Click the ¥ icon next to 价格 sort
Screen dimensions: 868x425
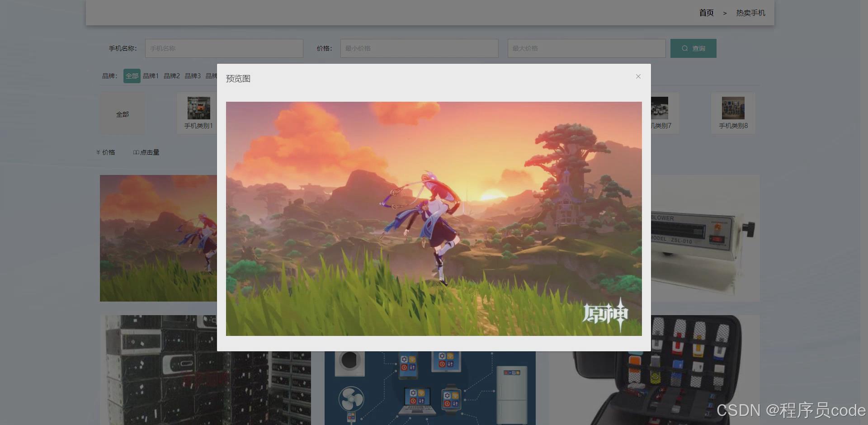click(x=97, y=152)
